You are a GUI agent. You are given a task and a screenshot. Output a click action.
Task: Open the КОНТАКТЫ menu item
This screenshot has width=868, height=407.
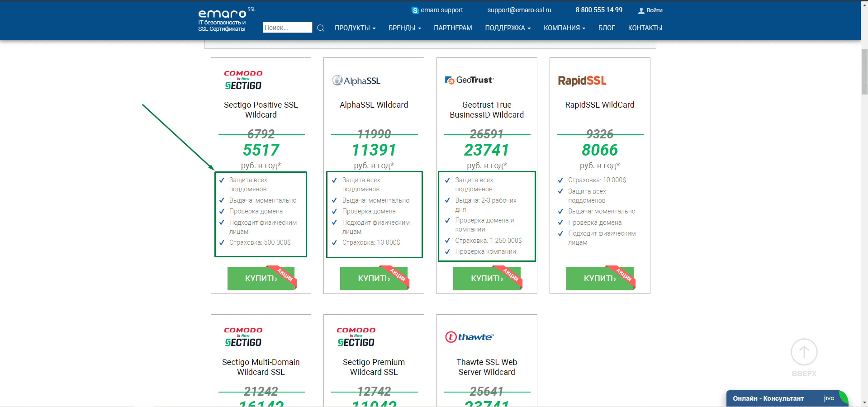[x=645, y=28]
